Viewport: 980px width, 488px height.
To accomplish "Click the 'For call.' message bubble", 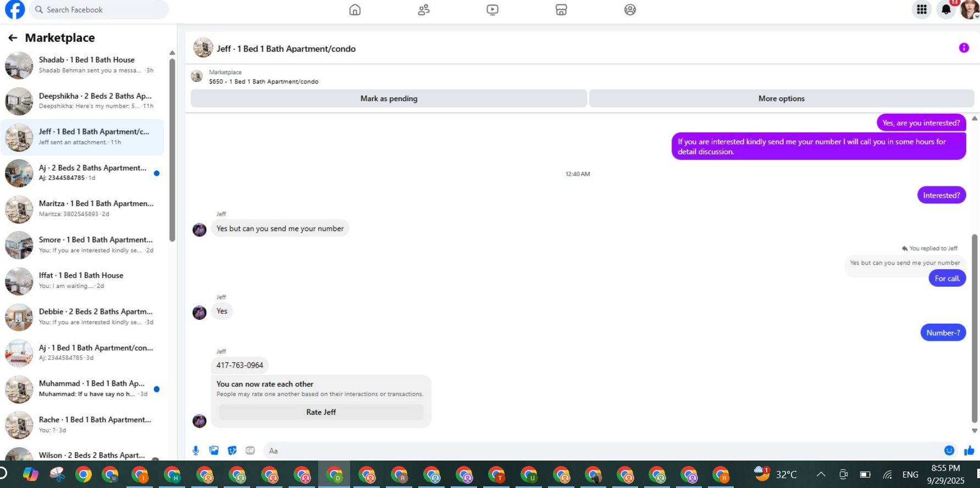I will click(947, 279).
